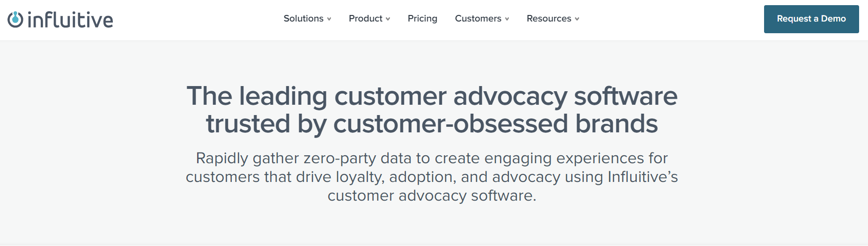Click the headline line "The leading customer advocacy software"
The image size is (868, 246).
tap(432, 96)
